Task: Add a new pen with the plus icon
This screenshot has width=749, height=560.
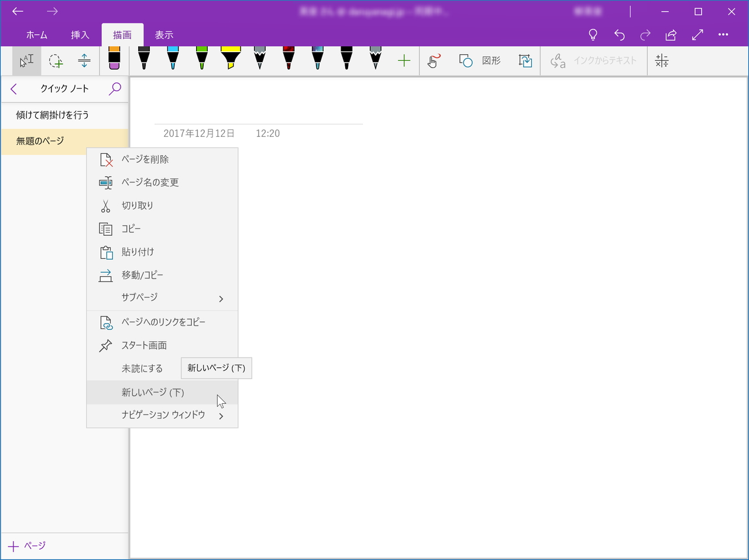Action: (x=404, y=61)
